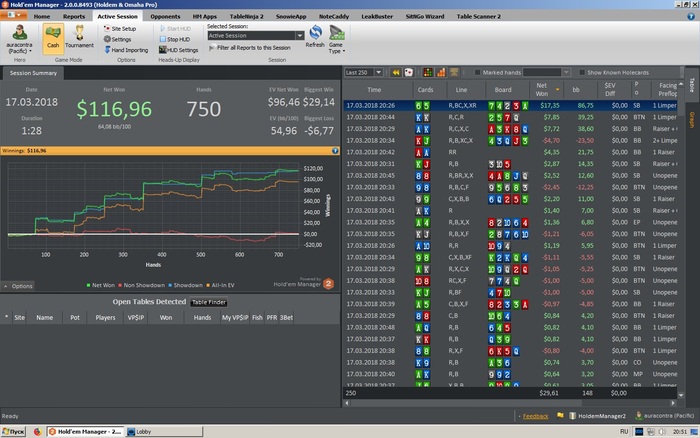Switch to the vertical Table side tab
This screenshot has width=700, height=438.
(x=692, y=85)
